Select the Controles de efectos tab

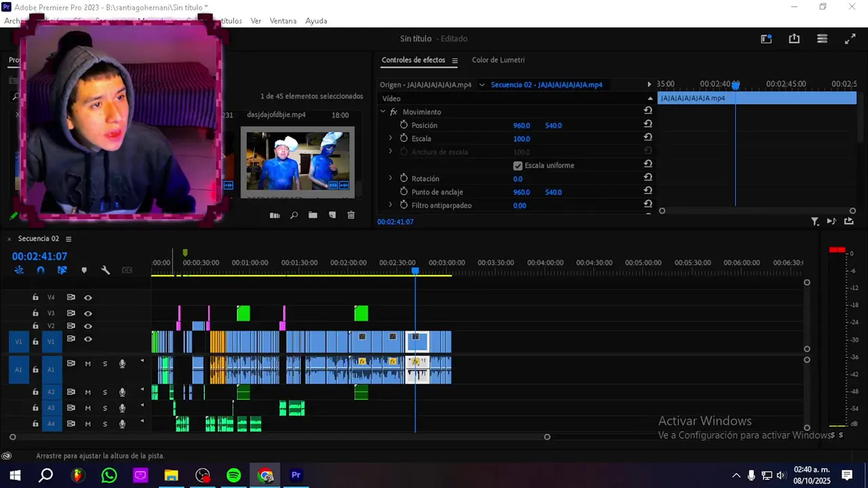point(413,60)
